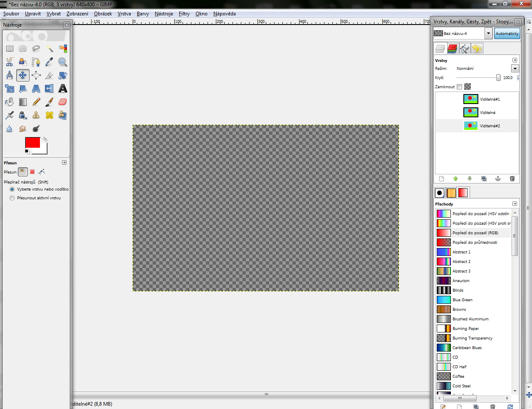Open the 'Bez názvu-4' image selector dropdown

pos(488,33)
